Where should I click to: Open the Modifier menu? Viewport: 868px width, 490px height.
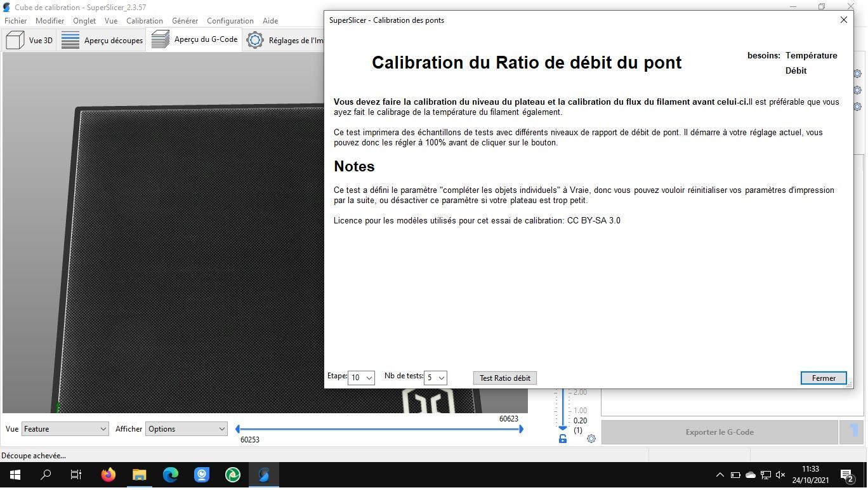49,20
